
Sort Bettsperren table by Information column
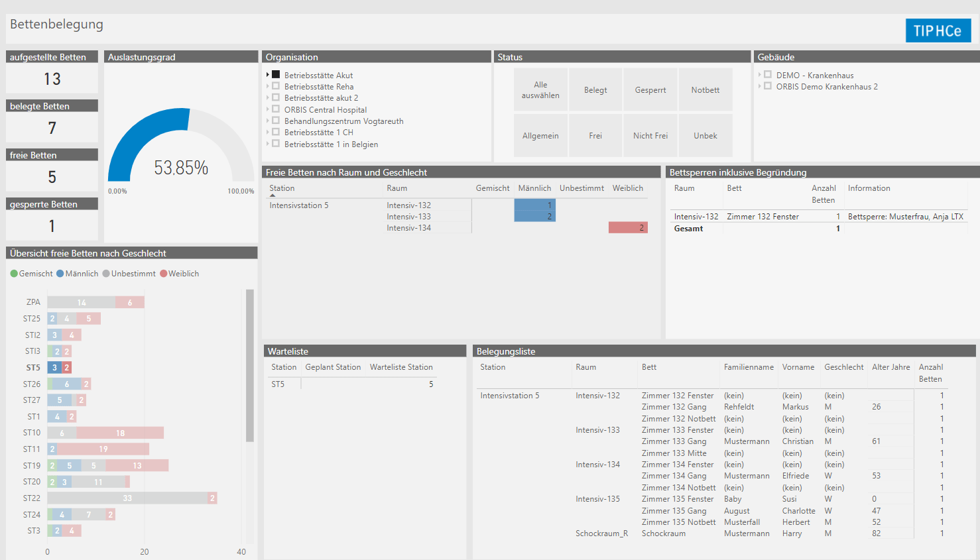(x=869, y=188)
